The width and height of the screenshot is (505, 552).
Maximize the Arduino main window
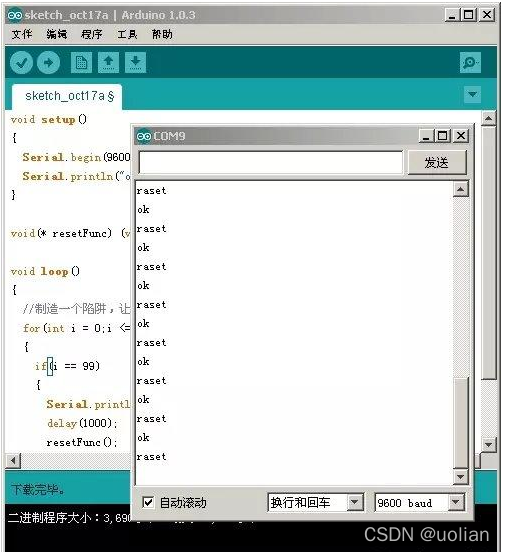tap(469, 15)
